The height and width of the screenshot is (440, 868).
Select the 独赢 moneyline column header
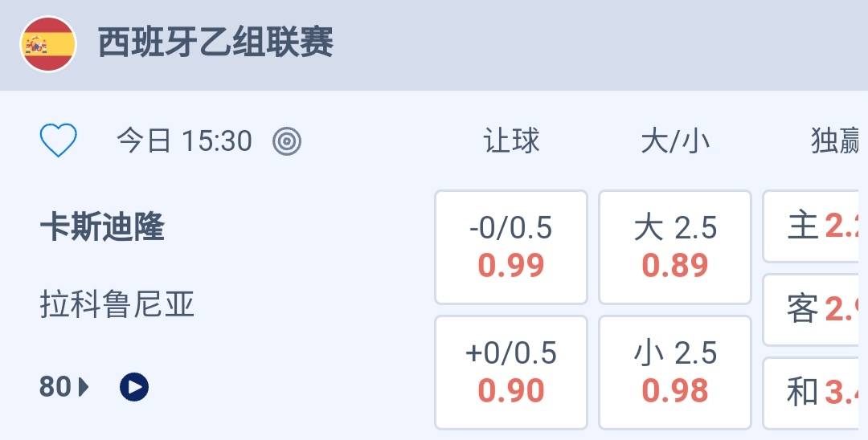pos(836,142)
